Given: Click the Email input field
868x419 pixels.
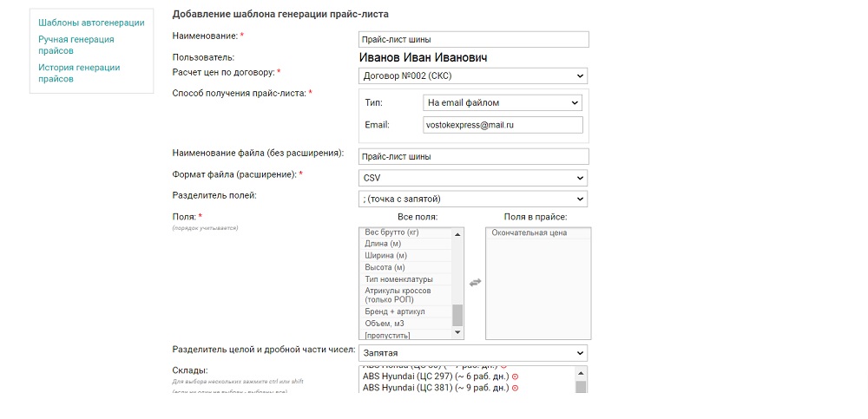Looking at the screenshot, I should (503, 125).
